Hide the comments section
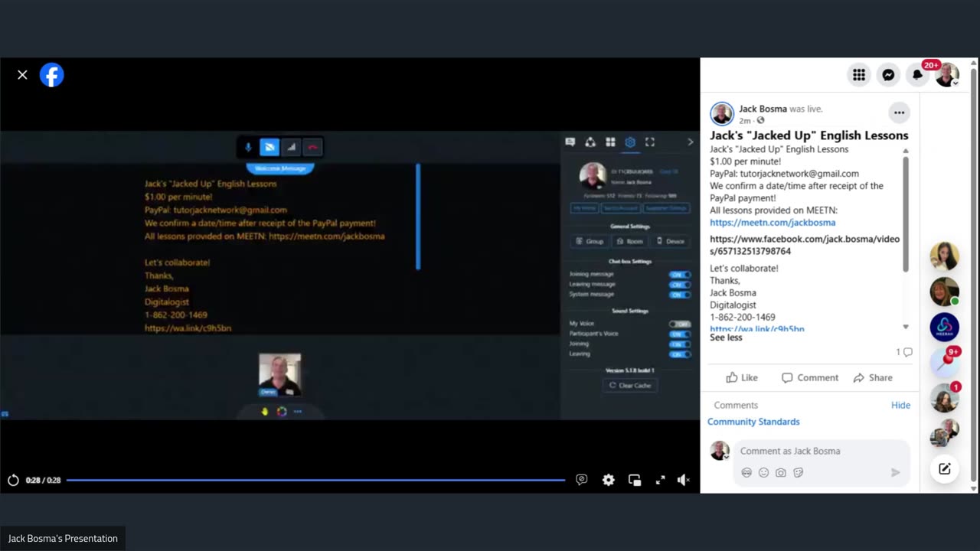This screenshot has height=551, width=980. (900, 405)
